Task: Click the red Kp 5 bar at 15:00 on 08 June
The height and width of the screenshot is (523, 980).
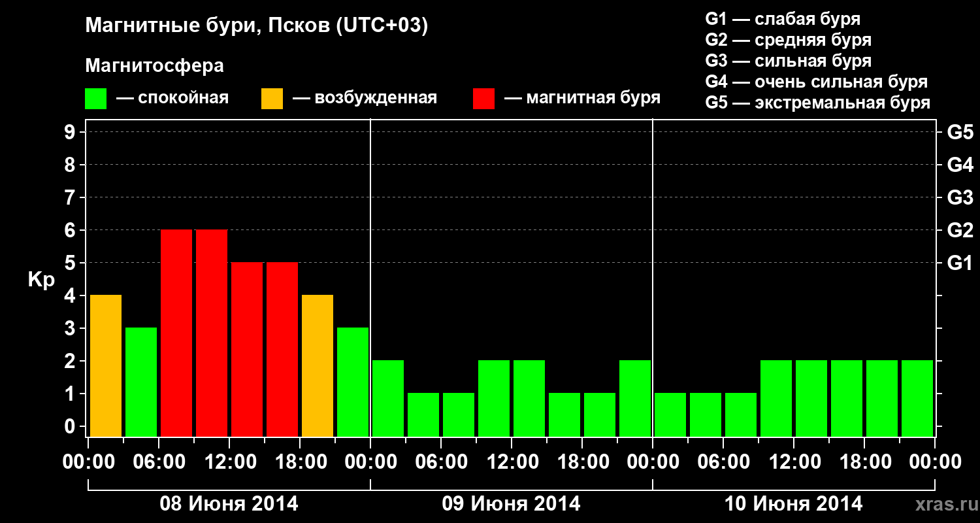Action: pos(282,349)
